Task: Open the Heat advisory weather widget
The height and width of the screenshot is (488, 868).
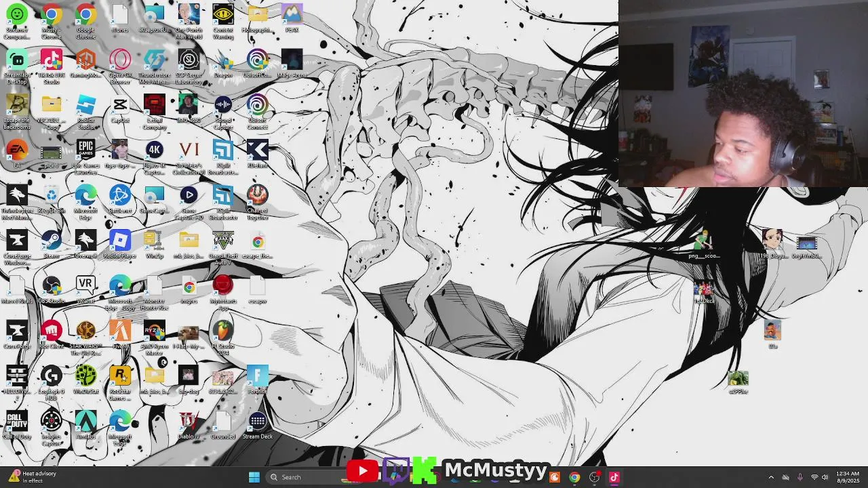Action: (32, 477)
